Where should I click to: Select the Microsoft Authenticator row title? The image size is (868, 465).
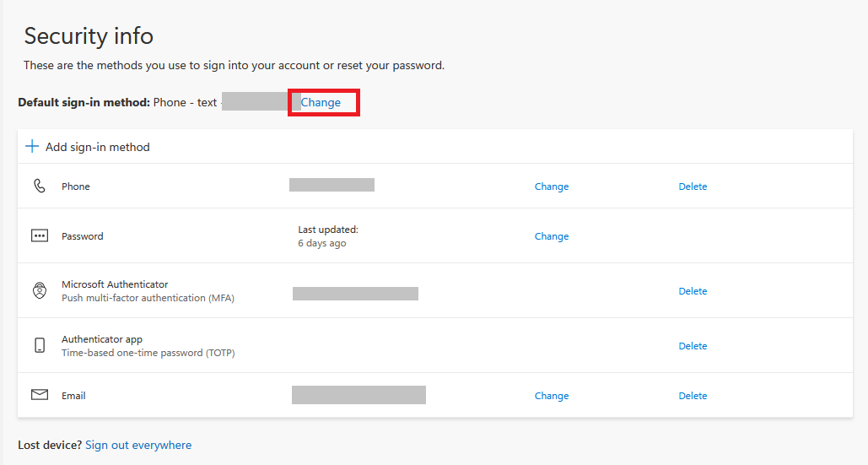pyautogui.click(x=115, y=284)
